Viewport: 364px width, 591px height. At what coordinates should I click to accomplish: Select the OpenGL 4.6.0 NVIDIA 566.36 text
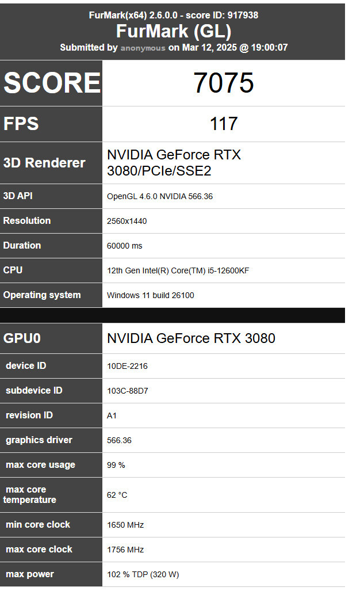(x=160, y=196)
